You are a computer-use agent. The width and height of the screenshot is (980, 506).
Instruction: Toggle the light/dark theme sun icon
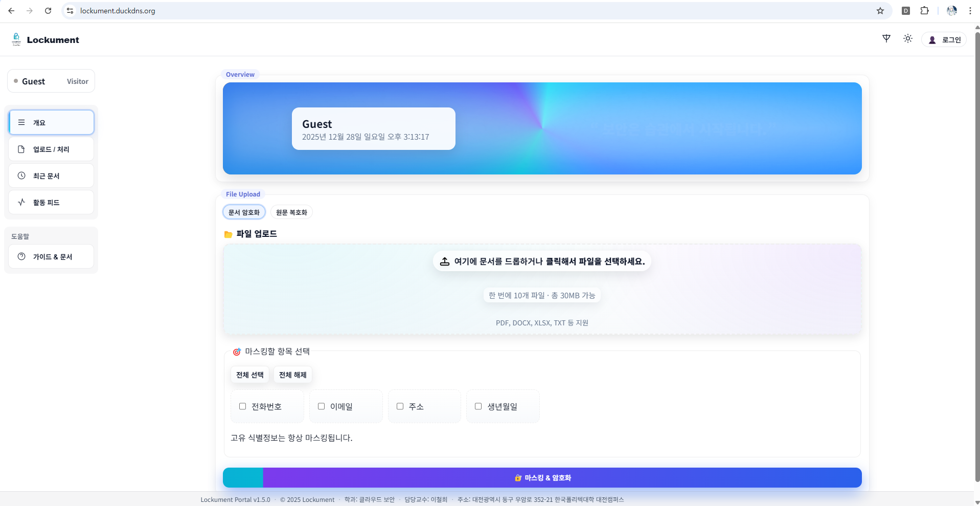pos(907,39)
